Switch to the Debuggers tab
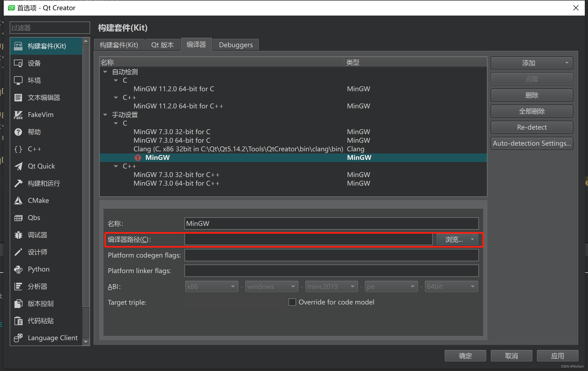 (236, 45)
